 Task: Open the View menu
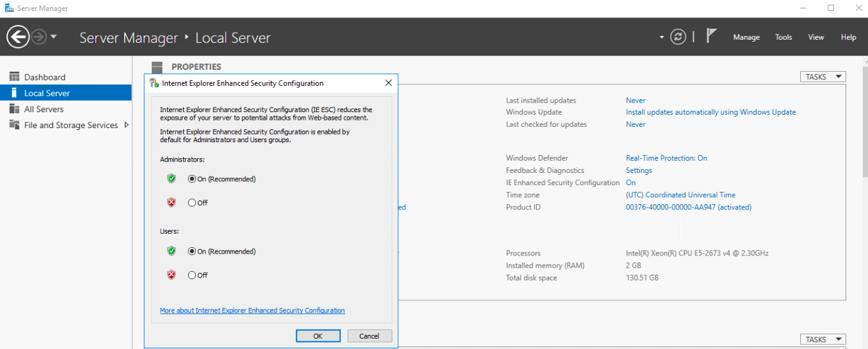coord(816,37)
